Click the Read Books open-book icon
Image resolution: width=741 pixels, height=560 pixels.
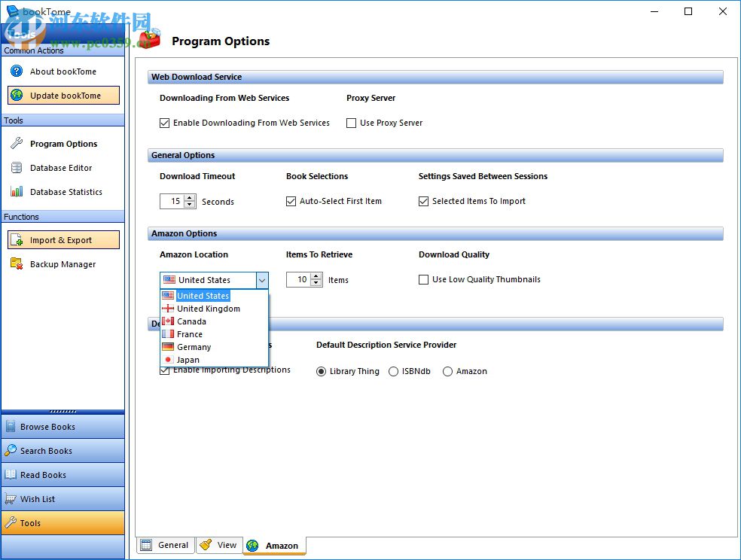point(11,474)
